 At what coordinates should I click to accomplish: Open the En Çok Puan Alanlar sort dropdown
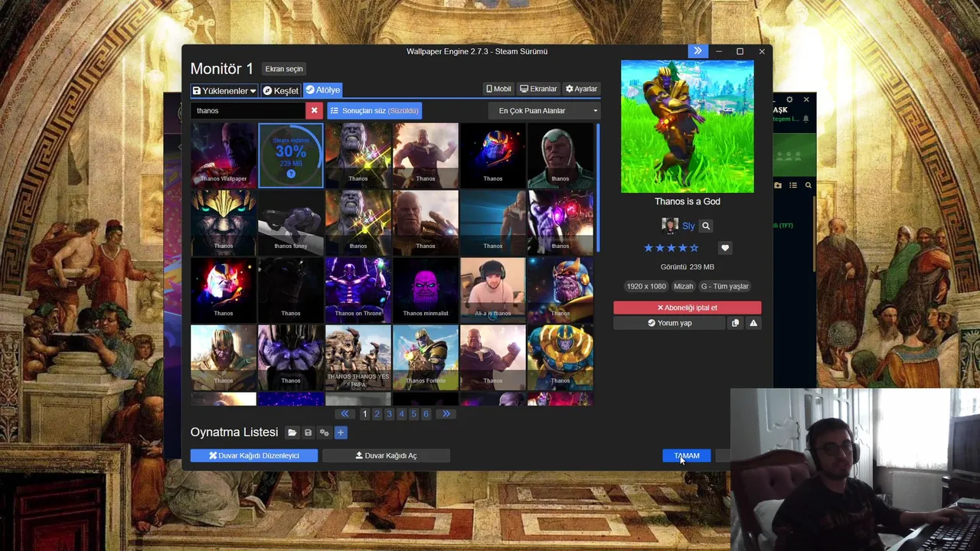pyautogui.click(x=544, y=110)
